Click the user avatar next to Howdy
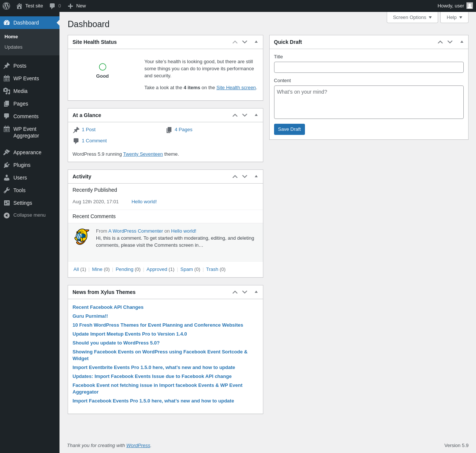The image size is (476, 453). pyautogui.click(x=470, y=6)
